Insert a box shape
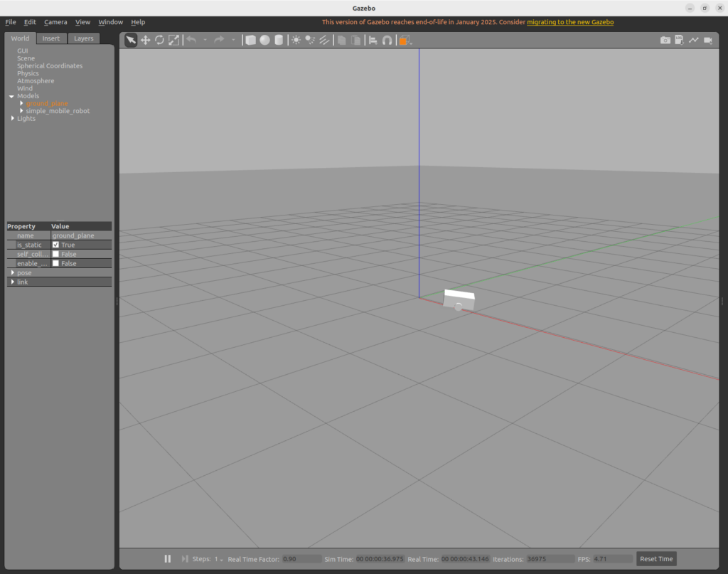Screen dimensions: 728x574 (x=251, y=41)
